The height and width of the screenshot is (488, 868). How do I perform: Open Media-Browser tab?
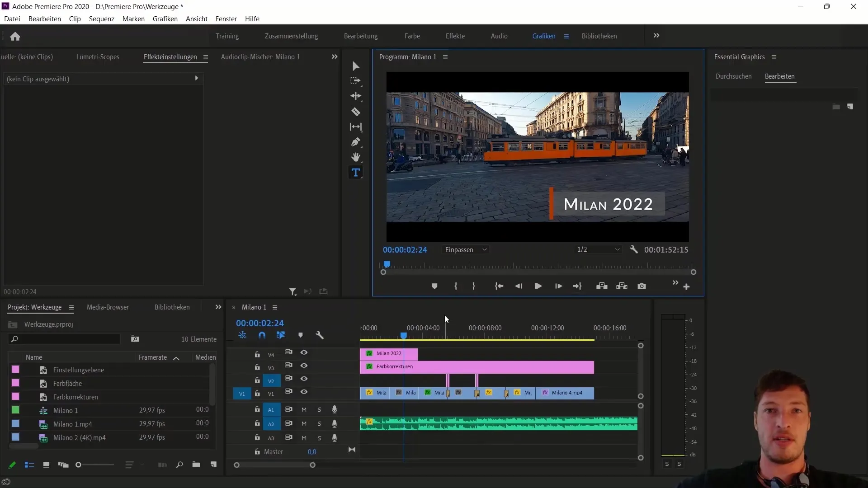point(108,307)
